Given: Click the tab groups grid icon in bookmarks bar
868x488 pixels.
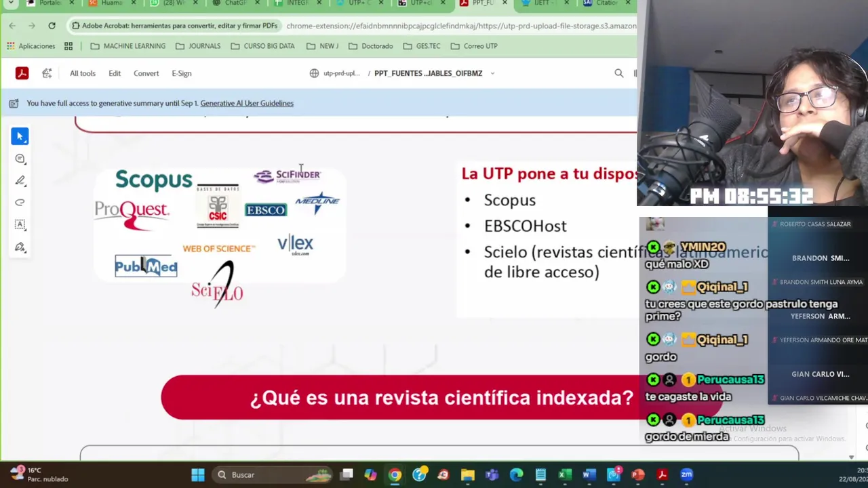Looking at the screenshot, I should [x=68, y=46].
